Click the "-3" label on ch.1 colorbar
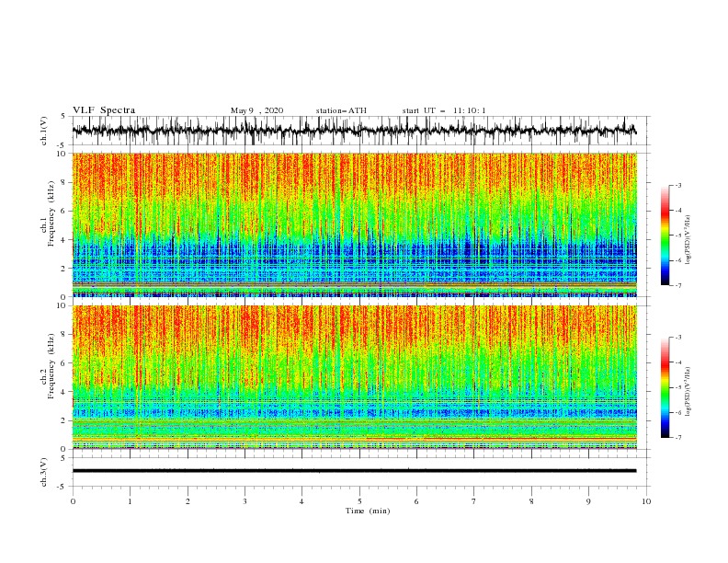Viewport: 728px width, 563px height. [678, 185]
